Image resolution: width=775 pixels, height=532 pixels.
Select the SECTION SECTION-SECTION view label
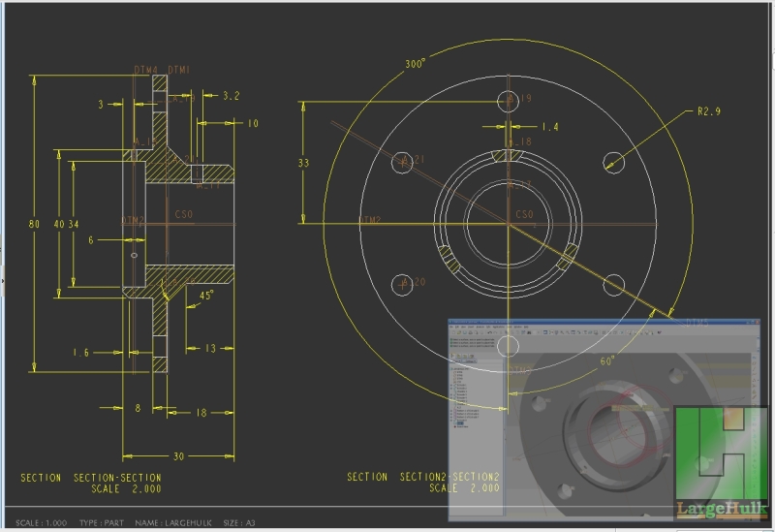tap(91, 478)
